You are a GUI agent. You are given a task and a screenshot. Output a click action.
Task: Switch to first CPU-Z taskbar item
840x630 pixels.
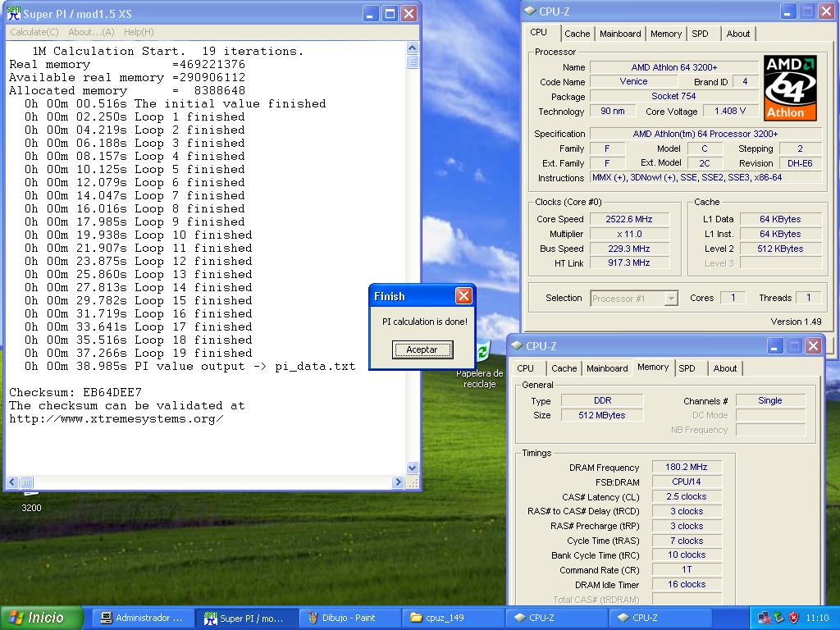click(555, 619)
